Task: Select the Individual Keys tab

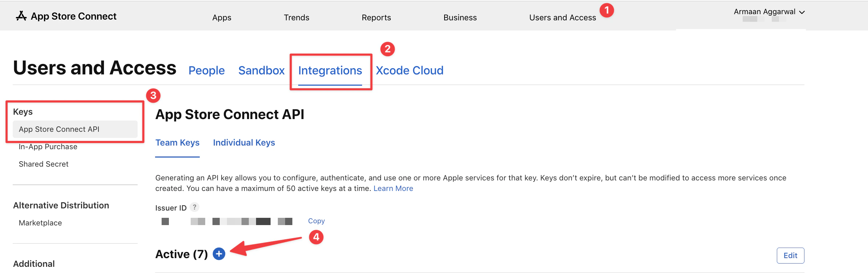Action: 244,143
